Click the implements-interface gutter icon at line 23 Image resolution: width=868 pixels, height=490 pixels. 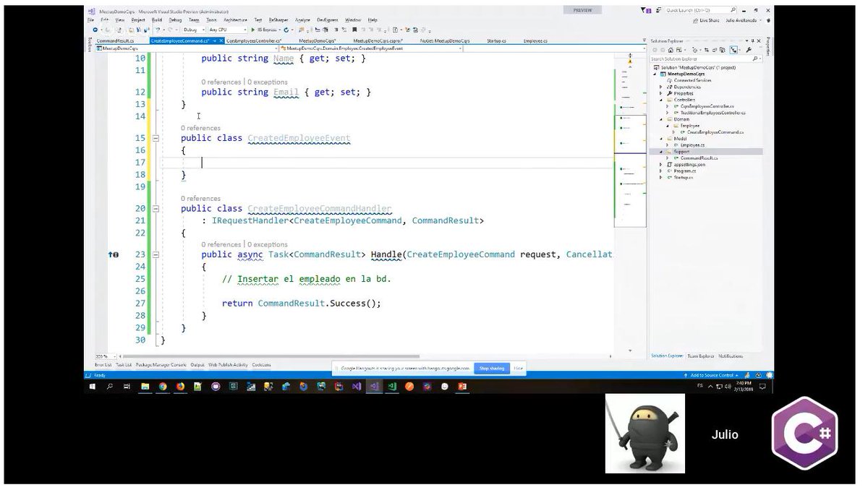point(114,254)
